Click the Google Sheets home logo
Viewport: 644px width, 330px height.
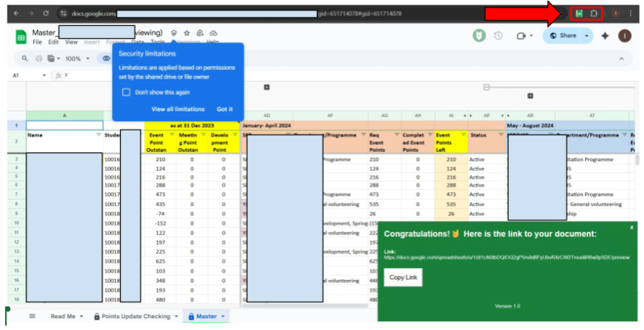click(21, 36)
